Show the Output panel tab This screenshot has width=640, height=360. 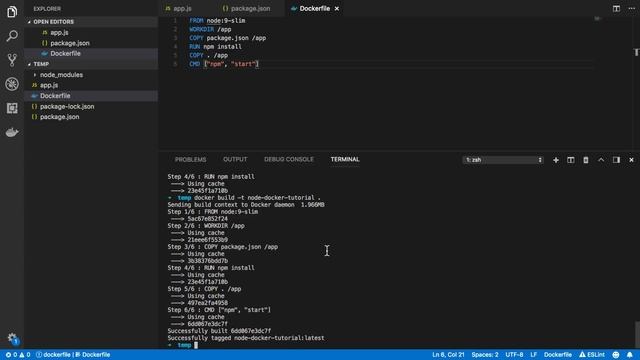(235, 160)
